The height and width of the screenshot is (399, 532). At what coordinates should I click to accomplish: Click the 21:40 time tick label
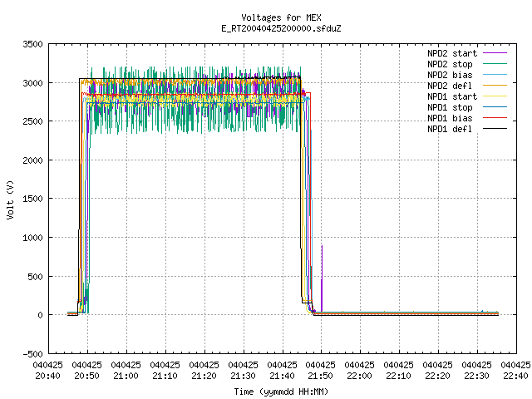pos(282,377)
